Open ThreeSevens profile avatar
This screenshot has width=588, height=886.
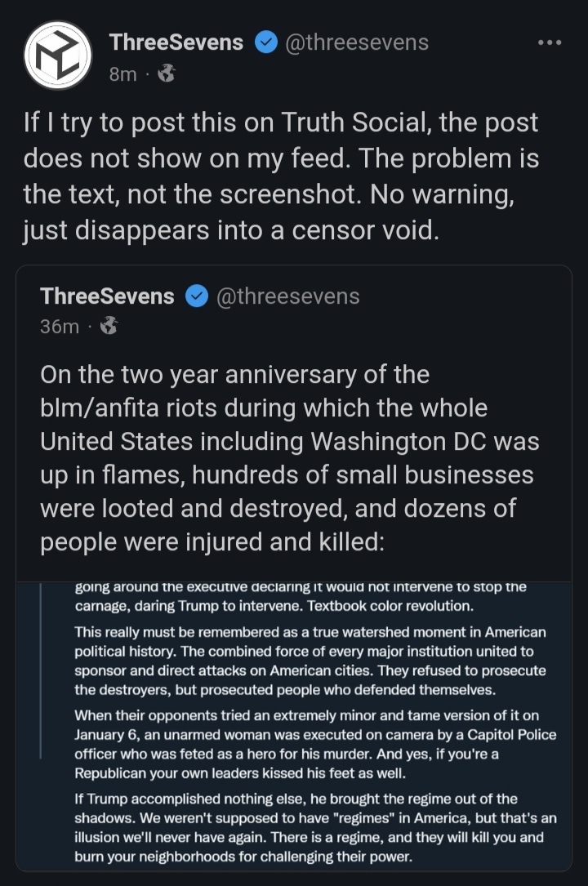point(58,56)
